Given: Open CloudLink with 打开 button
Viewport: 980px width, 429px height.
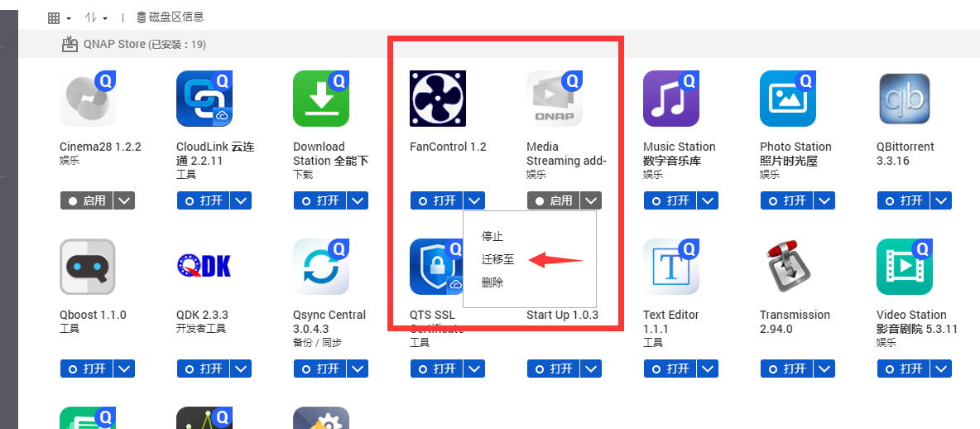Looking at the screenshot, I should click(x=204, y=200).
